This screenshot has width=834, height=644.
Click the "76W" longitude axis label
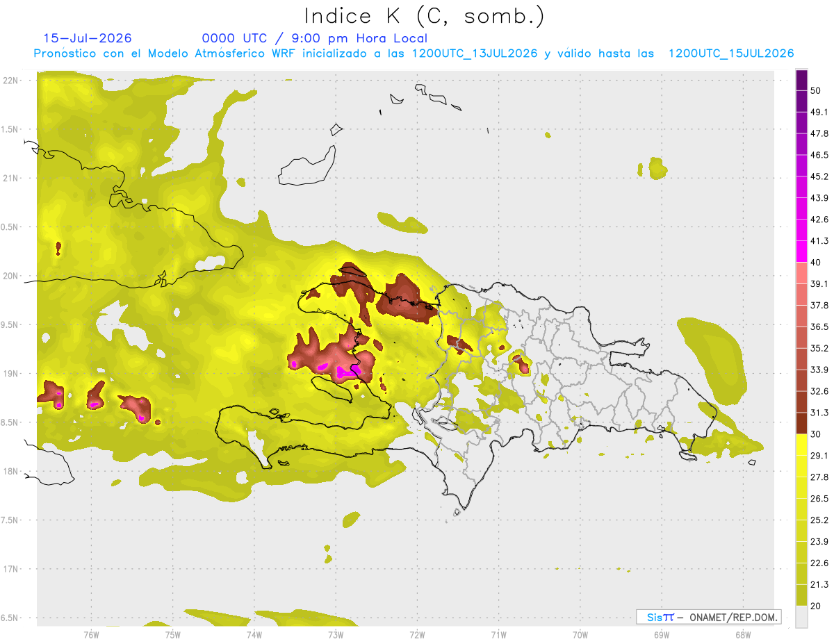tap(91, 634)
